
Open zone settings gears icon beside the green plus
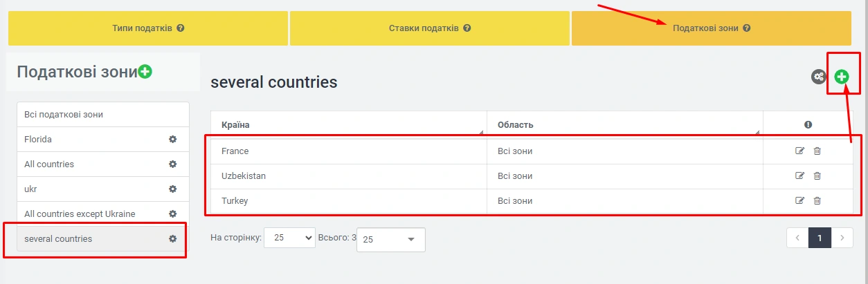819,77
